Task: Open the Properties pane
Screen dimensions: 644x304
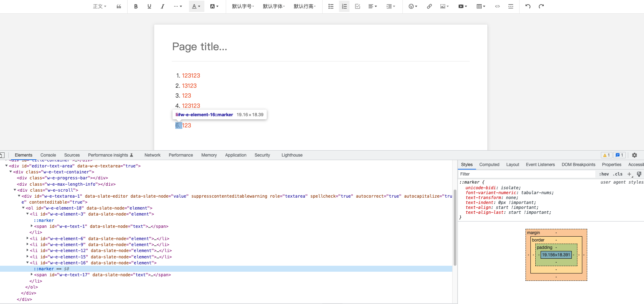Action: click(611, 165)
